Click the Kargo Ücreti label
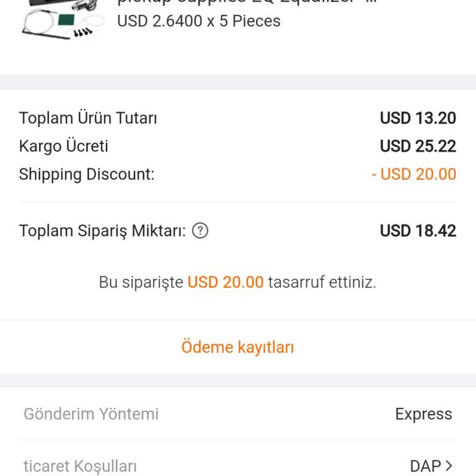This screenshot has height=476, width=476. click(x=63, y=146)
